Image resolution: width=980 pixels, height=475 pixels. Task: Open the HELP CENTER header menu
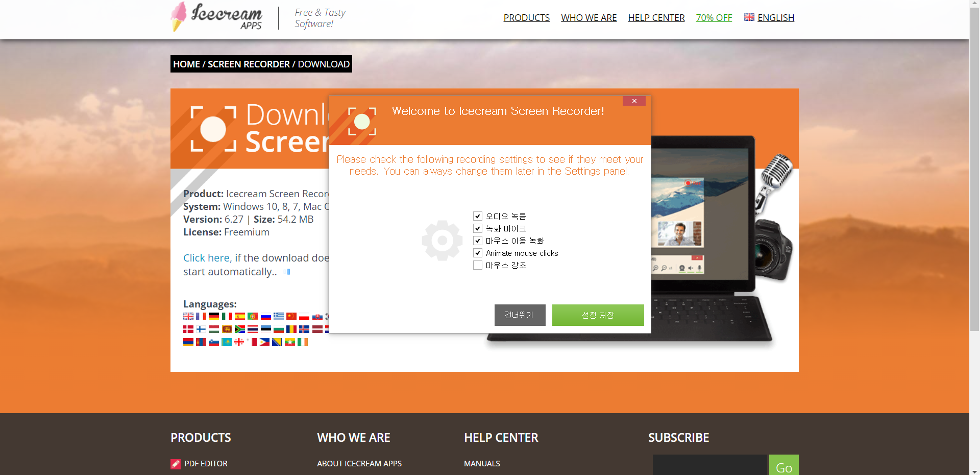(656, 18)
